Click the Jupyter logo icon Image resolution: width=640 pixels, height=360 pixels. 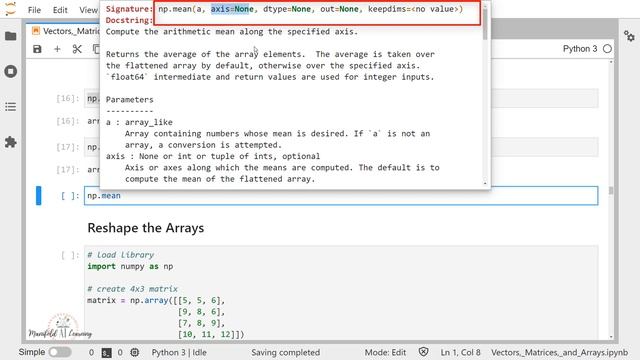[11, 9]
